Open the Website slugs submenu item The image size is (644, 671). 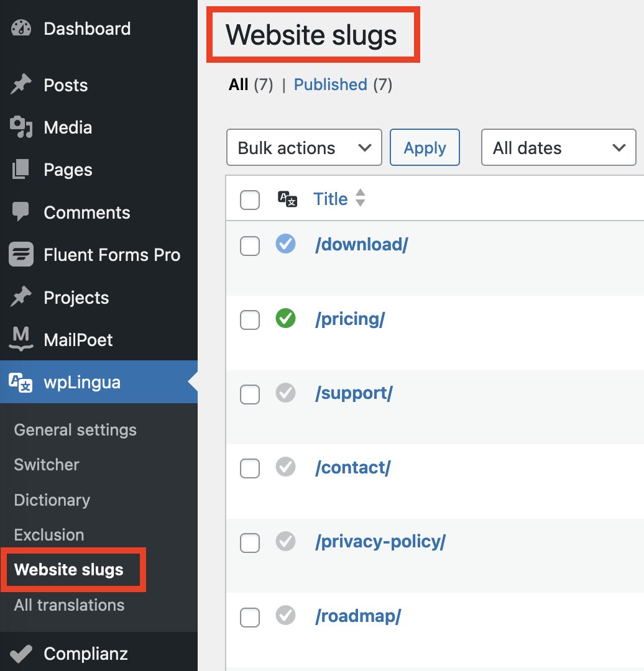click(69, 570)
